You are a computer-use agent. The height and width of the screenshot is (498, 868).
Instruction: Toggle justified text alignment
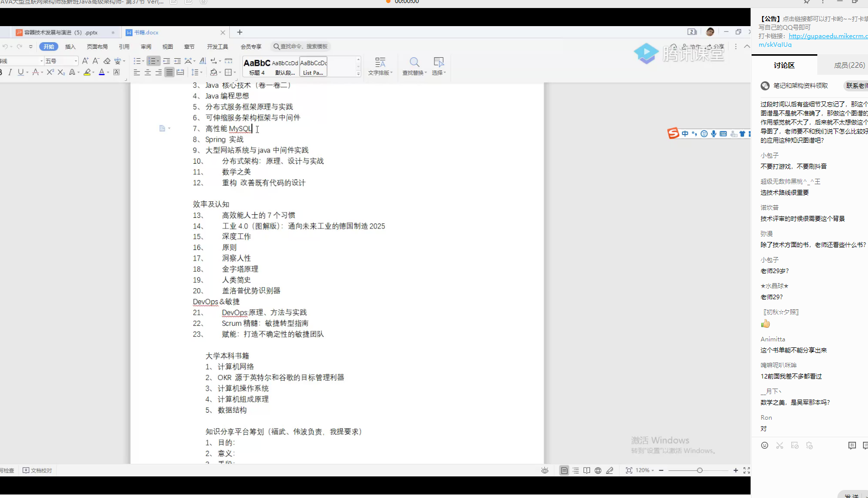click(170, 72)
